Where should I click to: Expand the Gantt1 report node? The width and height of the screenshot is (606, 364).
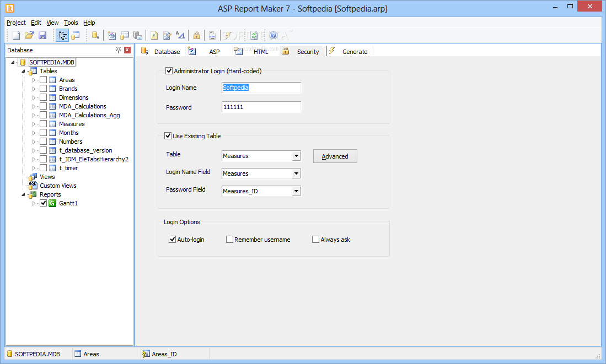pos(34,203)
